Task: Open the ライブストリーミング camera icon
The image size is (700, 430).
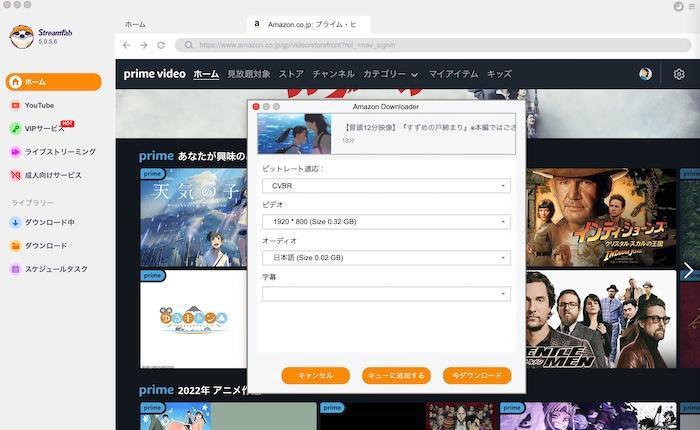Action: tap(15, 152)
